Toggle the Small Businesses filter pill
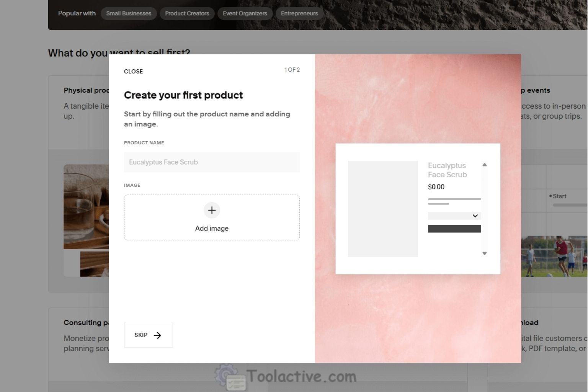The image size is (588, 392). coord(129,13)
